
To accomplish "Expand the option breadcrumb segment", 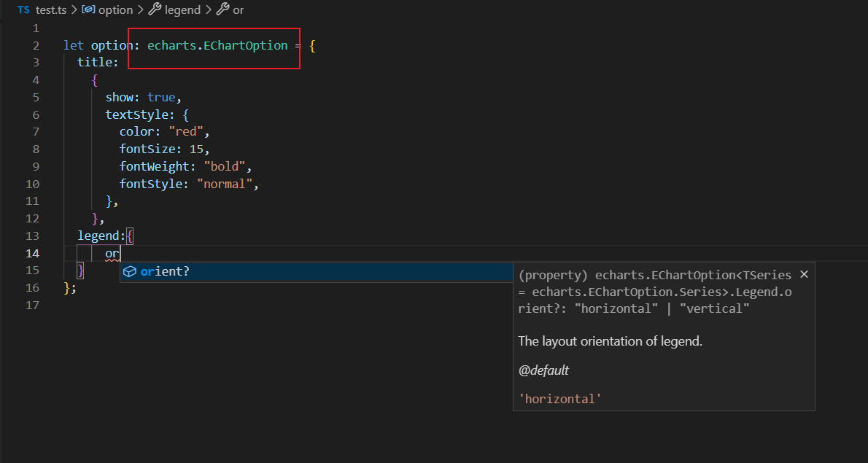I will coord(115,10).
